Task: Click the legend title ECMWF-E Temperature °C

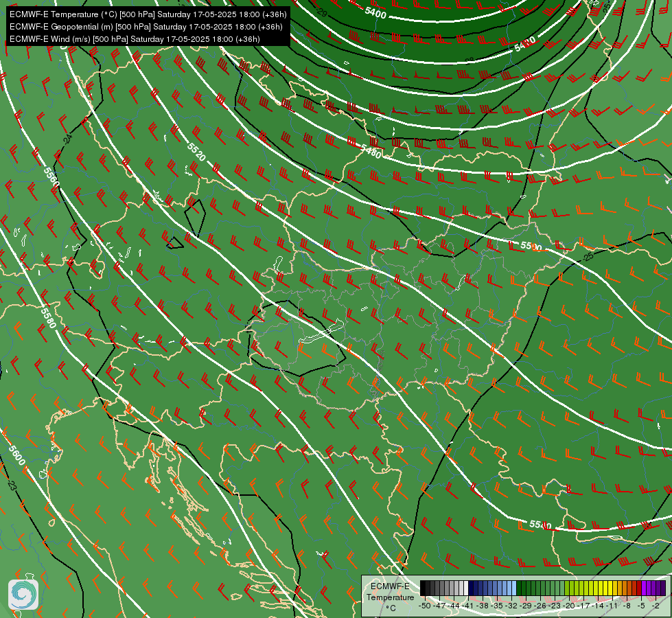Action: [391, 597]
